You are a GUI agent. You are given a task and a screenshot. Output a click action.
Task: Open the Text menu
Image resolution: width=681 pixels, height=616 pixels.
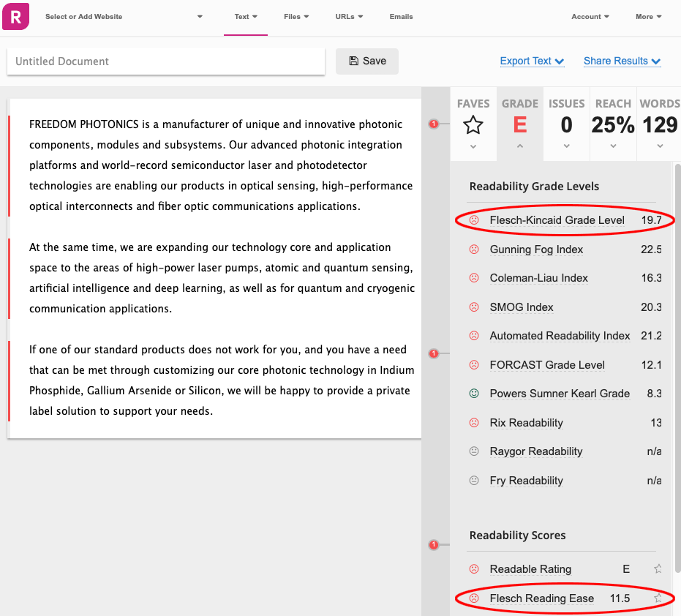coord(246,17)
